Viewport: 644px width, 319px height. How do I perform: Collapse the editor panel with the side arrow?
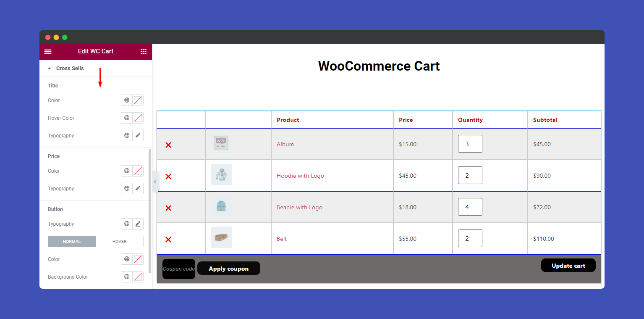155,182
